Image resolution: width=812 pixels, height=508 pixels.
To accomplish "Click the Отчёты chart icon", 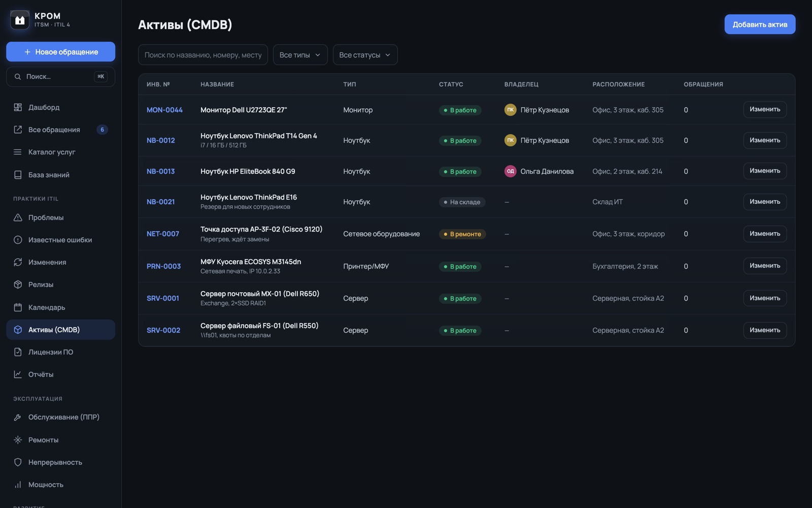I will (18, 374).
